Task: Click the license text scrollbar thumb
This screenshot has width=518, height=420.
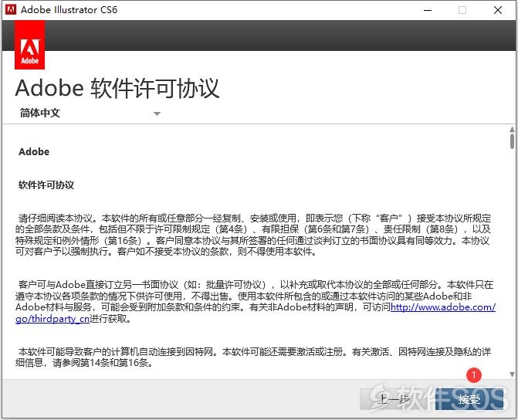Action: coord(512,141)
